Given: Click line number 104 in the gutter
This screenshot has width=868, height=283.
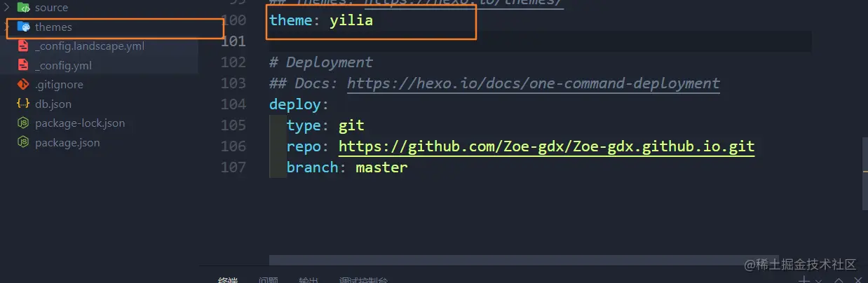Looking at the screenshot, I should [x=233, y=104].
